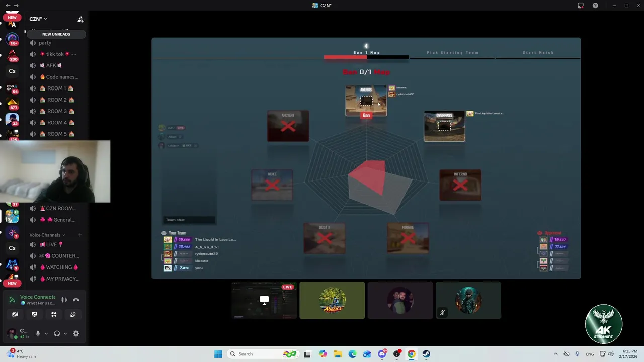
Task: Open output device options arrow beside headphones
Action: pos(65,333)
